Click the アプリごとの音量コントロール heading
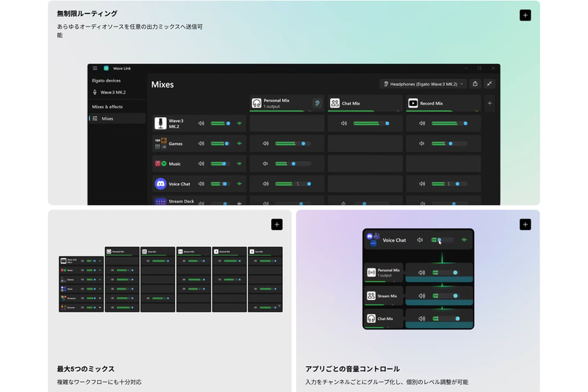This screenshot has width=588, height=392. pos(352,368)
